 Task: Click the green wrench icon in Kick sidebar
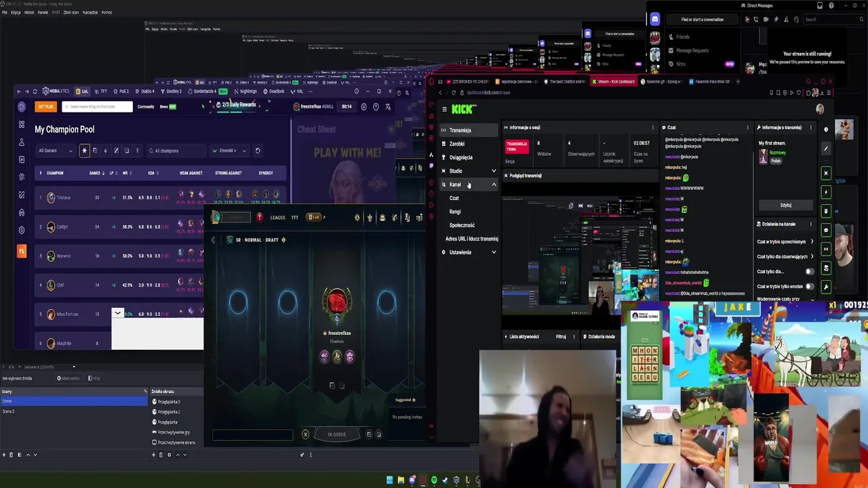pos(826,287)
